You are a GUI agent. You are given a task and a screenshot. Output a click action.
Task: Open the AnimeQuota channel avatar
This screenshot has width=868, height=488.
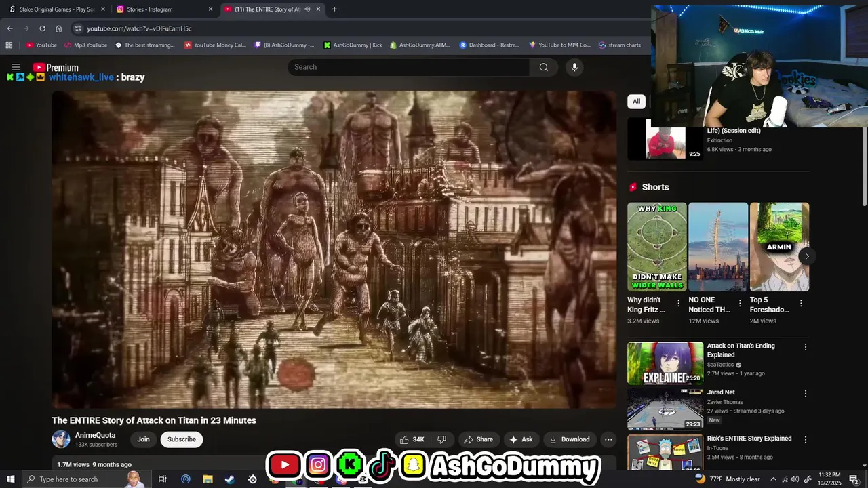coord(61,439)
